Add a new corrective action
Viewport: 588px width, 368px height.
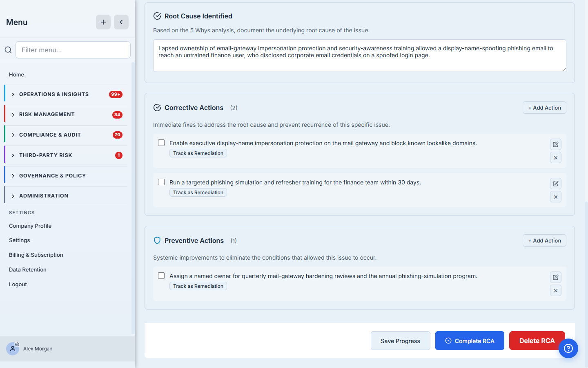544,108
